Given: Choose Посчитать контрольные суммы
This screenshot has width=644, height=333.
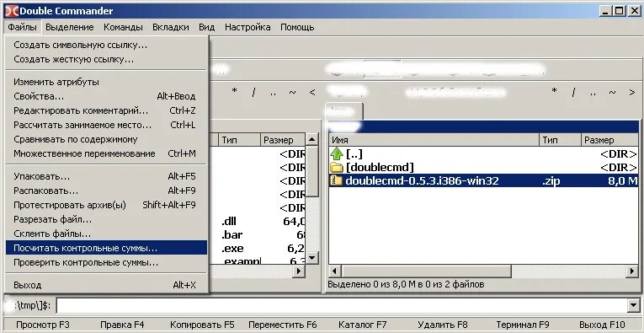Looking at the screenshot, I should click(x=106, y=248).
